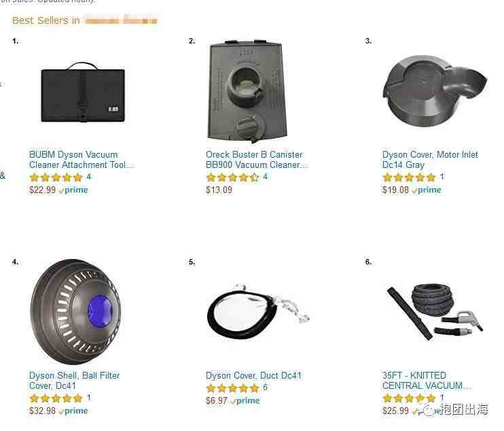This screenshot has height=431, width=504.
Task: View star rating of Dyson Ball Filter Cover
Action: click(56, 398)
